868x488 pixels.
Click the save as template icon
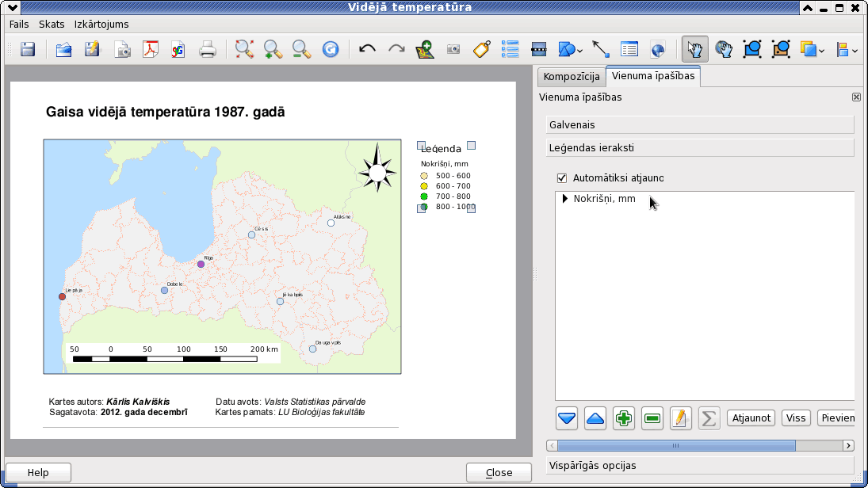[93, 50]
